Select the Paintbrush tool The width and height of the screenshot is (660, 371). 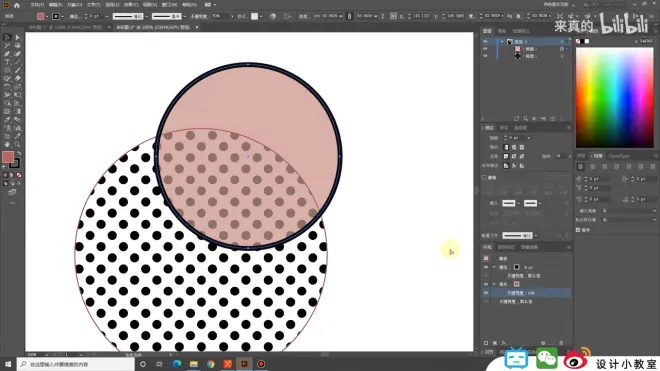tap(17, 70)
